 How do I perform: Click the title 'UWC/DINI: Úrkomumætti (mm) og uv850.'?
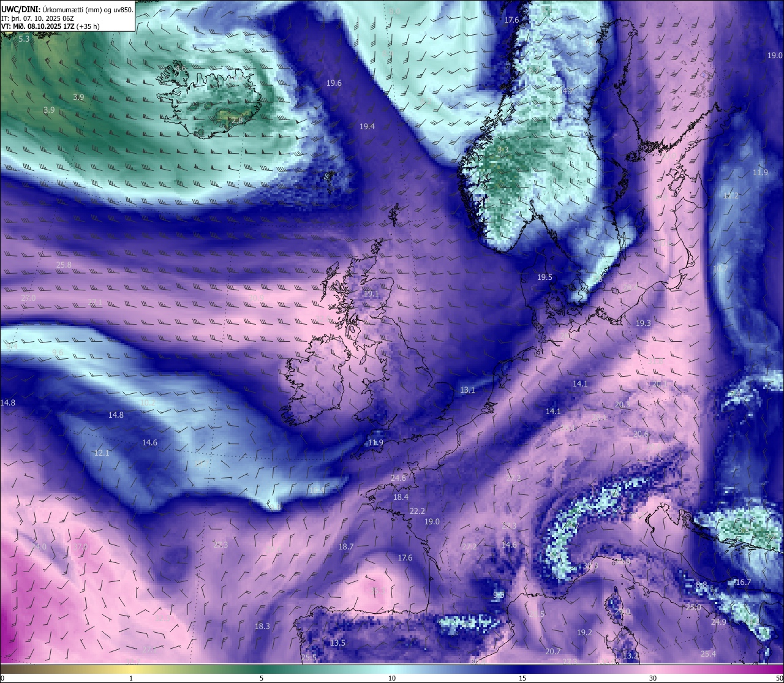click(67, 10)
